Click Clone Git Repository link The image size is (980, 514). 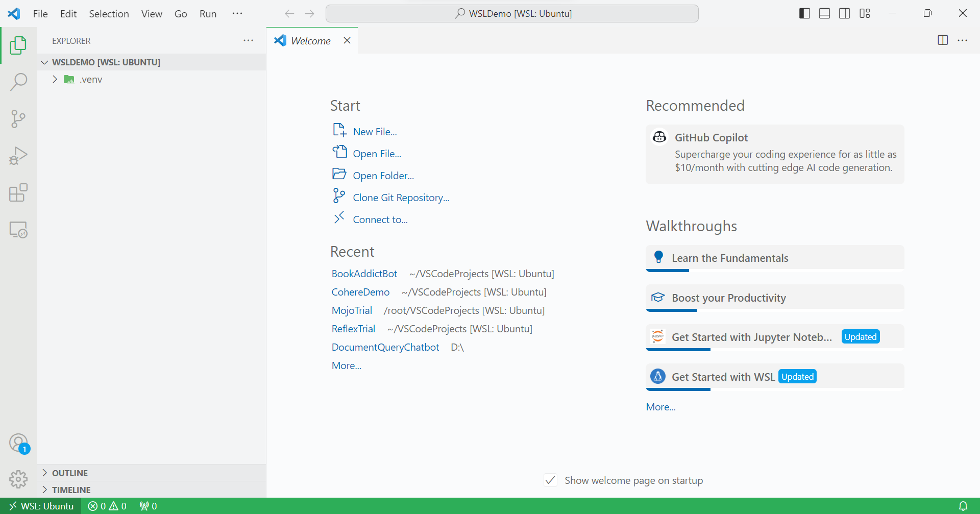401,197
